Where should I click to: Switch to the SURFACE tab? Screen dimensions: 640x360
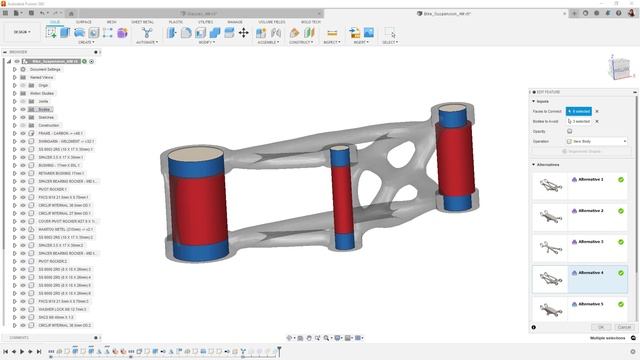click(84, 22)
